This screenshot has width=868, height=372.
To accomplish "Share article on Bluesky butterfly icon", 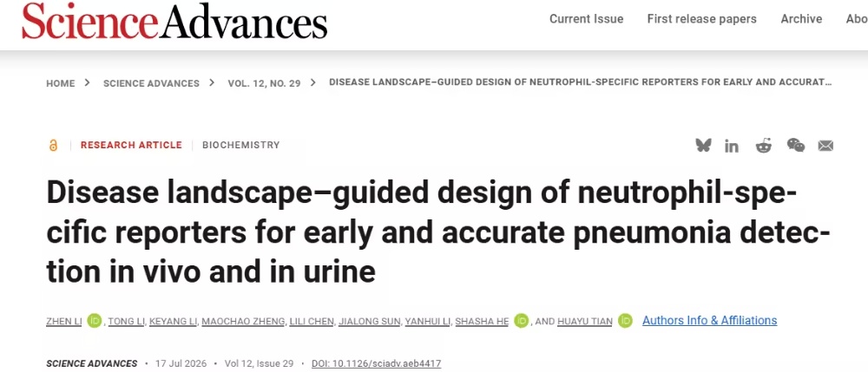I will point(704,146).
